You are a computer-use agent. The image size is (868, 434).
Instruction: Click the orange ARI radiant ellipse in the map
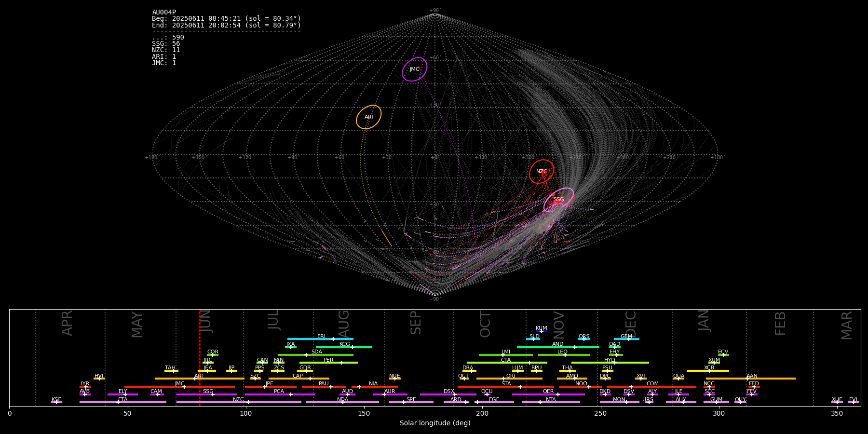point(369,117)
